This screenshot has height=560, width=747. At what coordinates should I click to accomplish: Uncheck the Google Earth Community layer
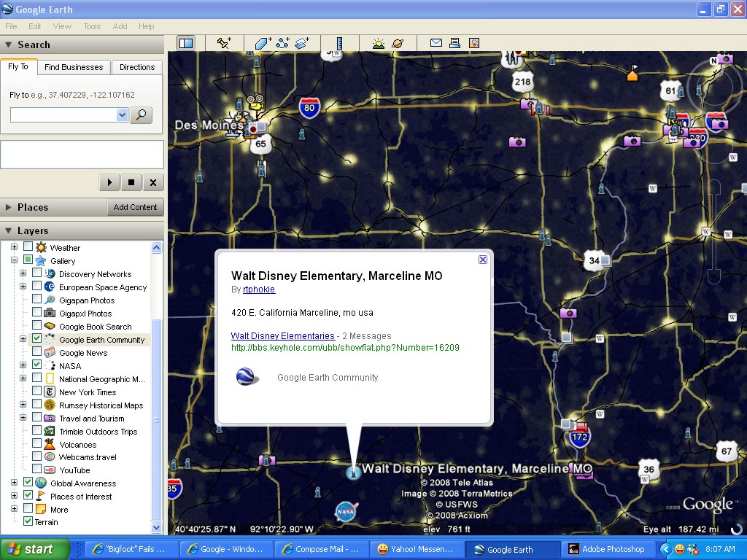36,338
